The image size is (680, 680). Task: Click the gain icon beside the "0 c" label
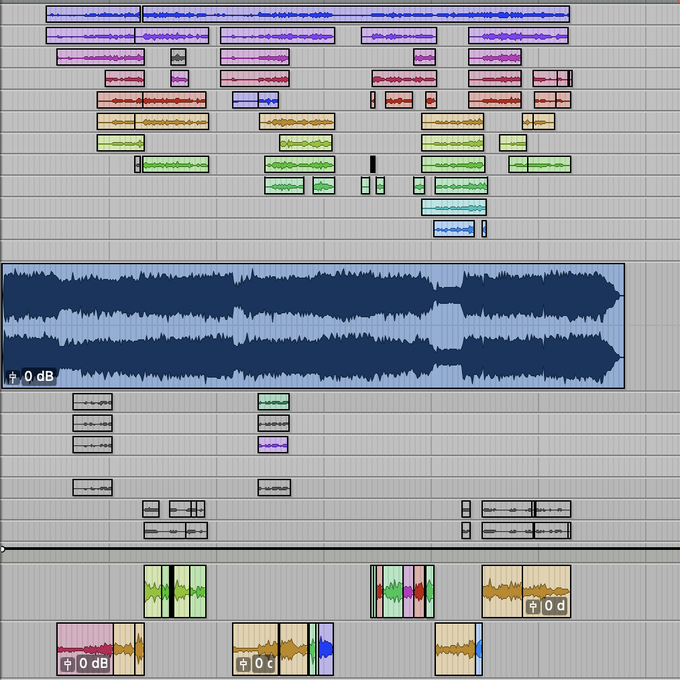coord(244,664)
